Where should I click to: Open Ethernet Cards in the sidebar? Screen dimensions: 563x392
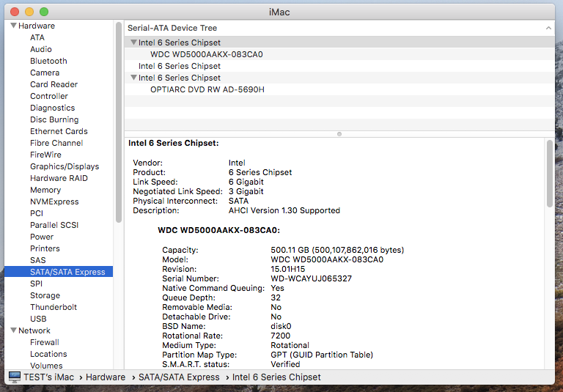[x=59, y=131]
